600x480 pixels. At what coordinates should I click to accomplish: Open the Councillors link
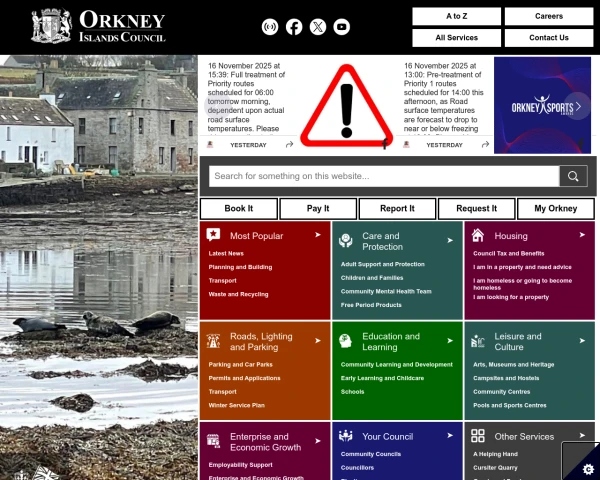(357, 468)
